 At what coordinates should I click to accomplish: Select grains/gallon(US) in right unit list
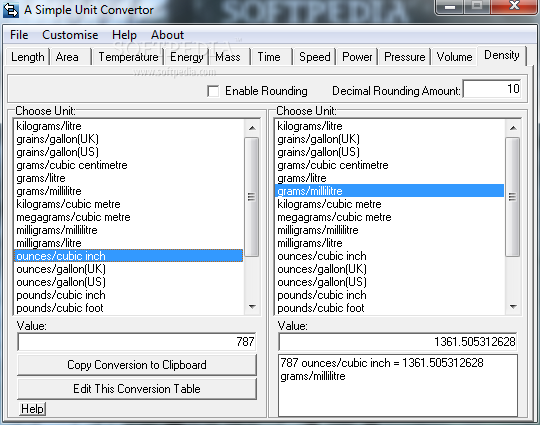coord(390,152)
